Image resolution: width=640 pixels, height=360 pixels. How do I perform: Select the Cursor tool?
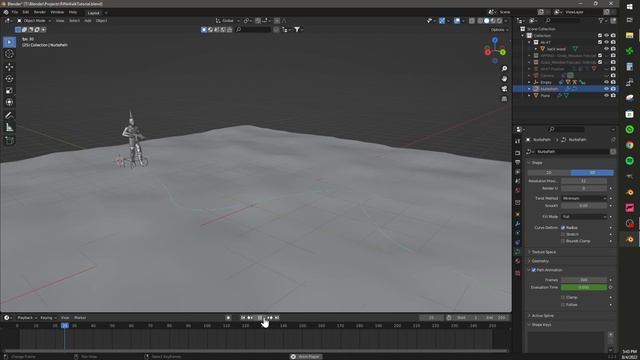point(9,54)
